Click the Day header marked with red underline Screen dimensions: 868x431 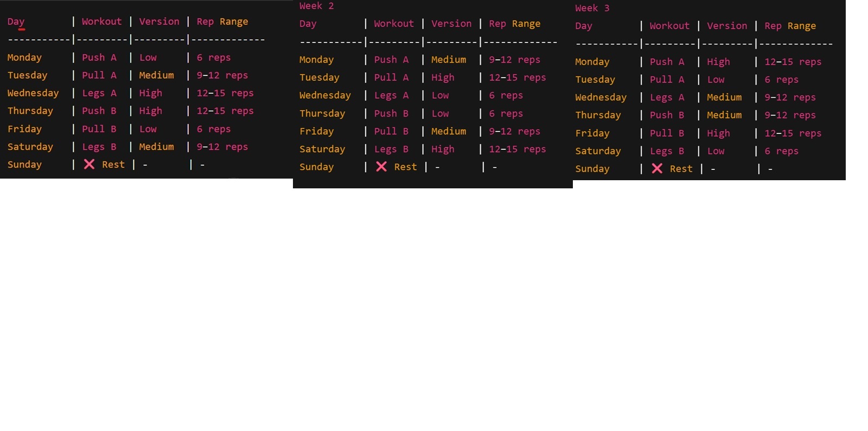coord(16,22)
